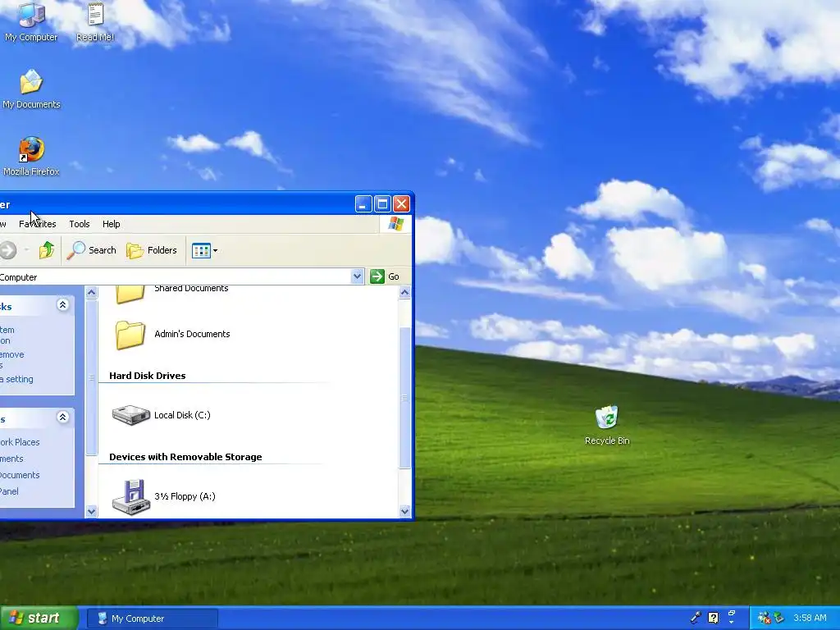Screen dimensions: 840x630
Task: Select the Mozilla Firefox desktop shortcut
Action: (31, 157)
